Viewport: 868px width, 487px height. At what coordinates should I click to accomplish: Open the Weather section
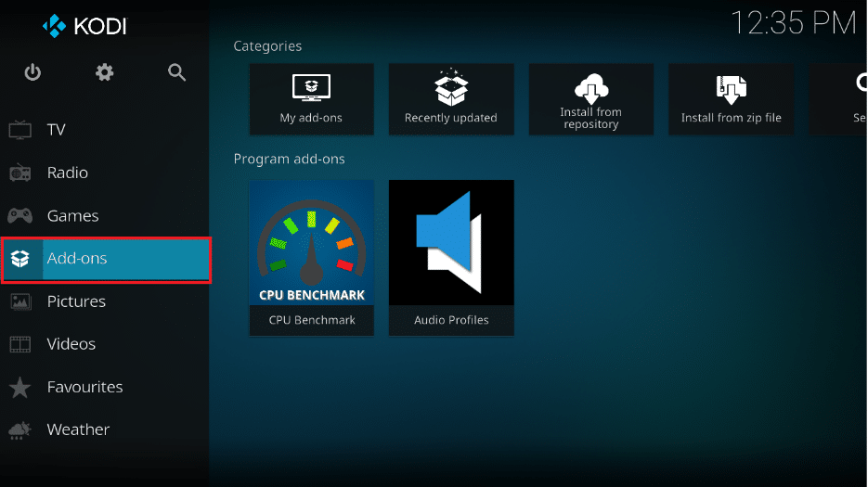78,429
